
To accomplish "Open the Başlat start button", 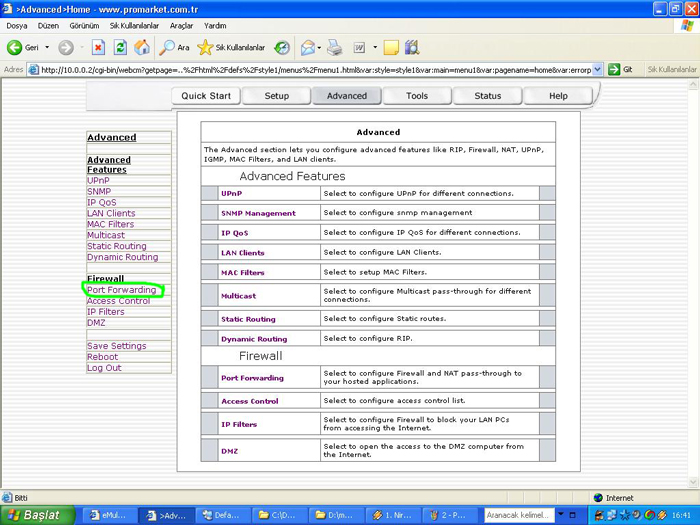I will pos(37,515).
